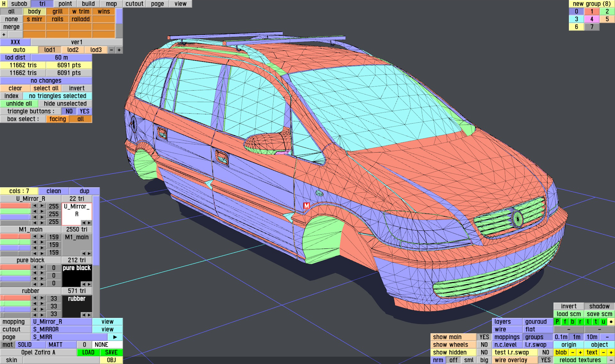
Task: Toggle wire overlay YES button
Action: click(x=545, y=360)
